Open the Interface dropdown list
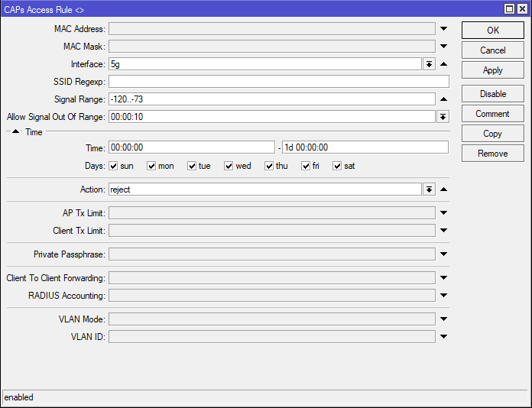 point(430,63)
